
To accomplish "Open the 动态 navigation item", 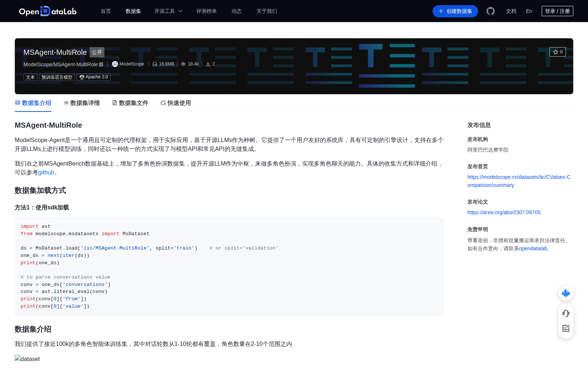I will click(237, 11).
